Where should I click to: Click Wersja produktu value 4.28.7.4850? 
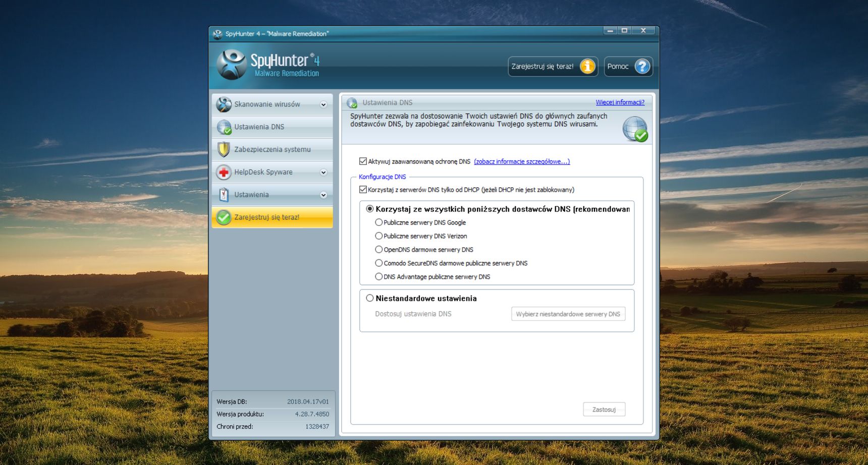pos(312,414)
